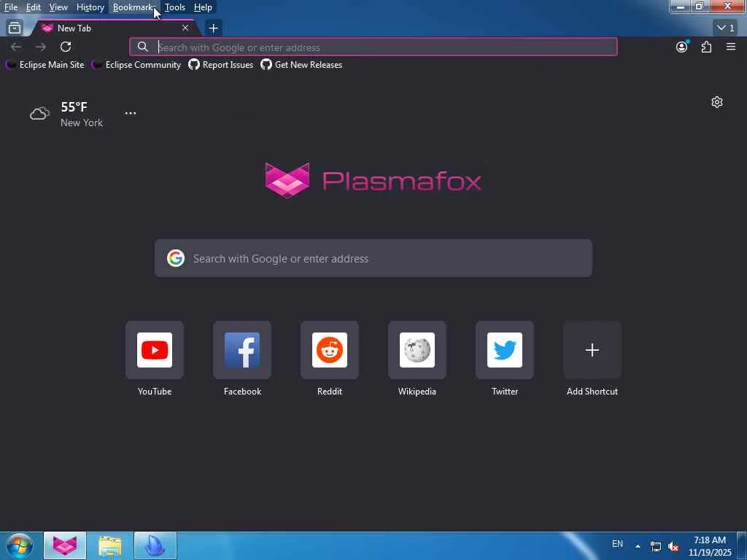
Task: Open the account profile icon
Action: 682,46
